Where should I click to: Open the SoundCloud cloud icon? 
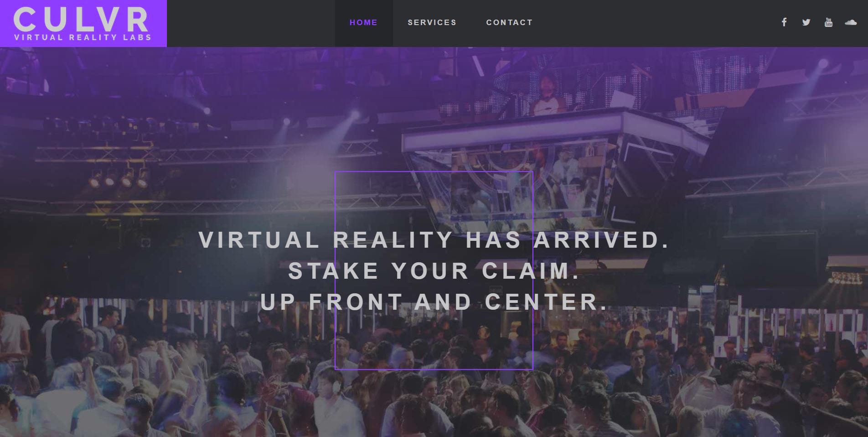click(851, 22)
